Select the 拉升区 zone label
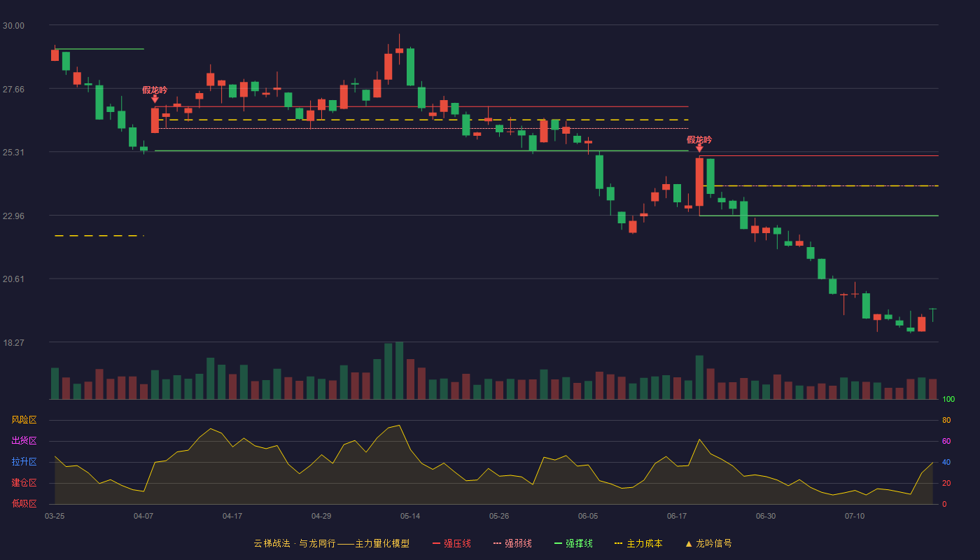 (24, 462)
